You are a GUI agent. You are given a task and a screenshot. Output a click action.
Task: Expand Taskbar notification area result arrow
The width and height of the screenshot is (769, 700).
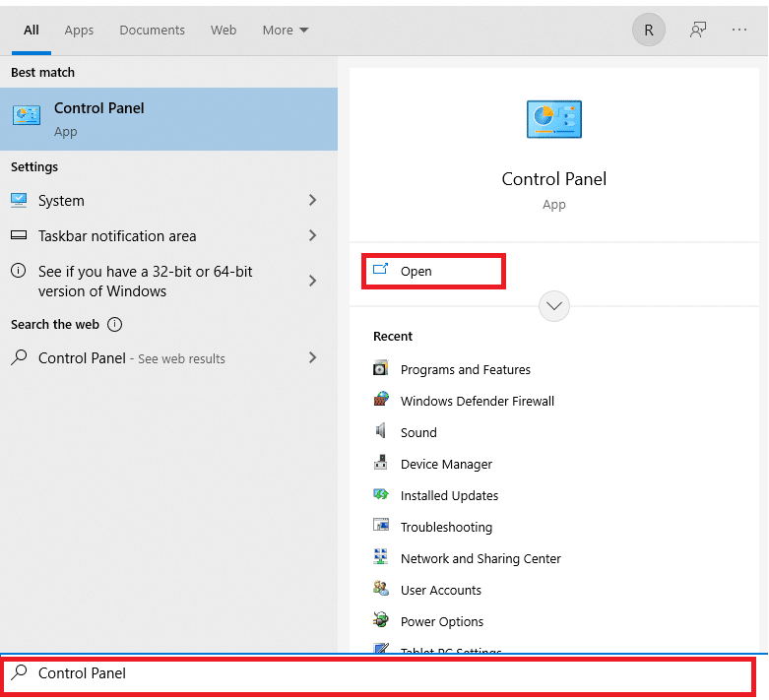312,235
